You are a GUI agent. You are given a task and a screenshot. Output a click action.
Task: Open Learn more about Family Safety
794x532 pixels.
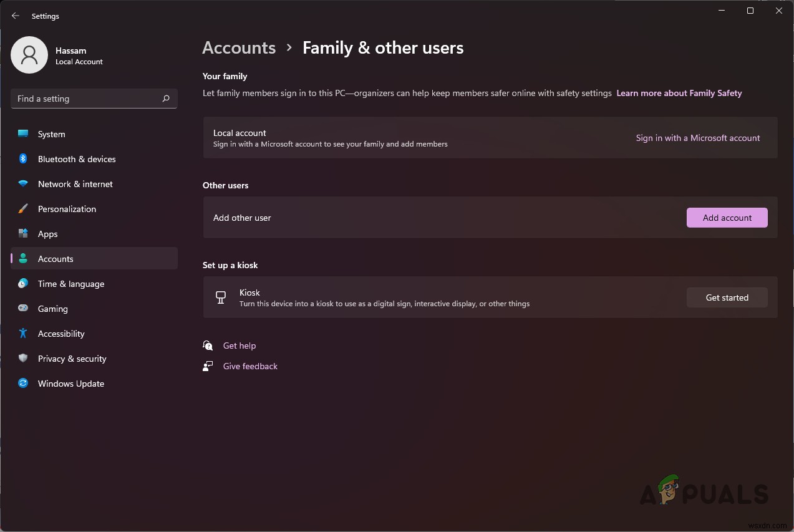click(x=679, y=93)
